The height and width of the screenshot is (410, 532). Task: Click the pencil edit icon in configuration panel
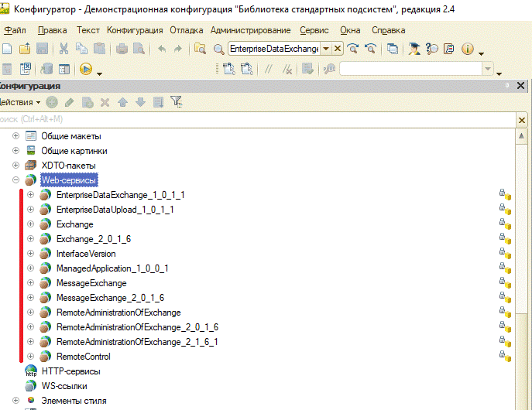[69, 101]
